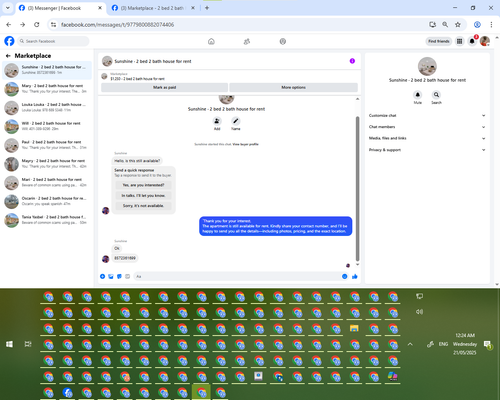Open the Facebook Home icon
Image resolution: width=500 pixels, height=400 pixels.
(x=211, y=41)
